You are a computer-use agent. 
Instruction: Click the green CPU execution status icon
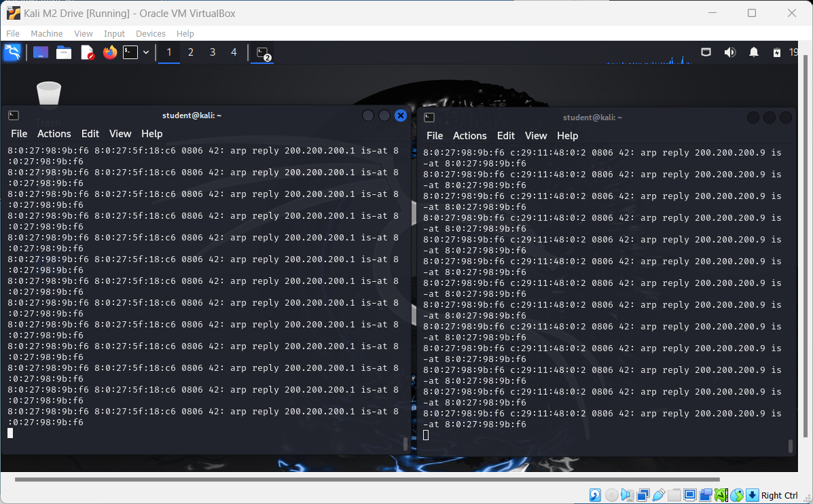(721, 495)
